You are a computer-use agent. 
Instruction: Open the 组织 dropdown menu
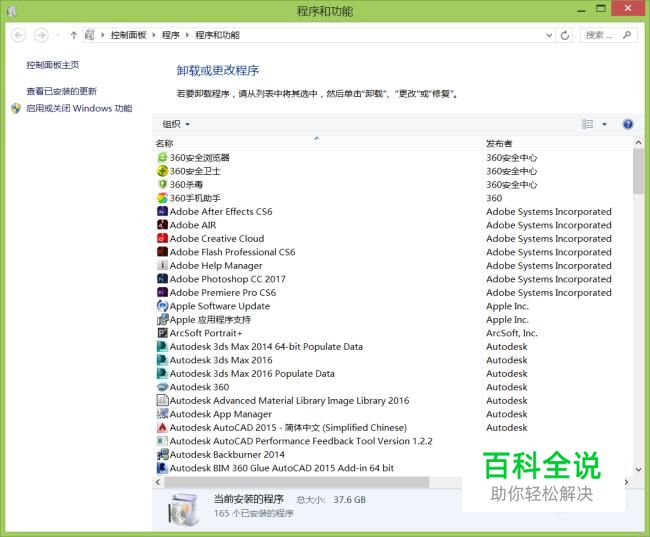(x=176, y=124)
